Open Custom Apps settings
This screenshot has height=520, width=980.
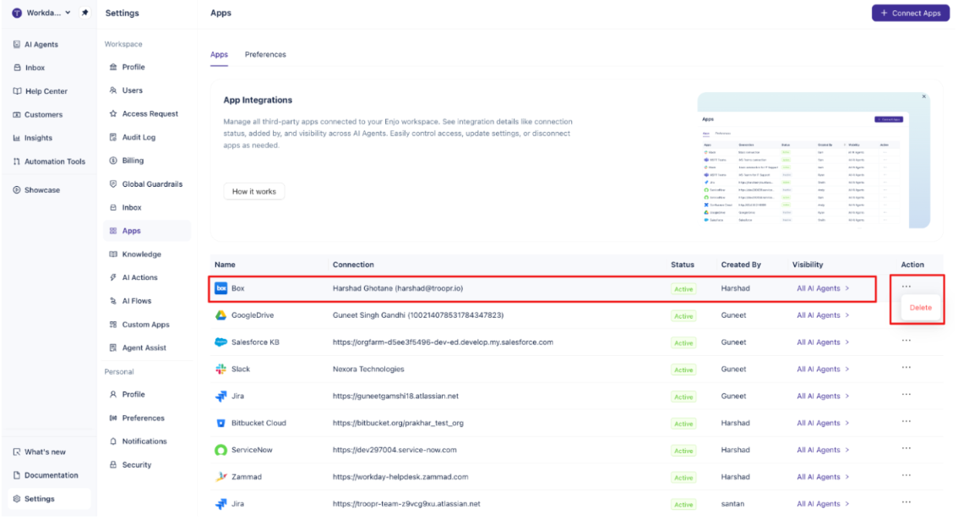139,325
